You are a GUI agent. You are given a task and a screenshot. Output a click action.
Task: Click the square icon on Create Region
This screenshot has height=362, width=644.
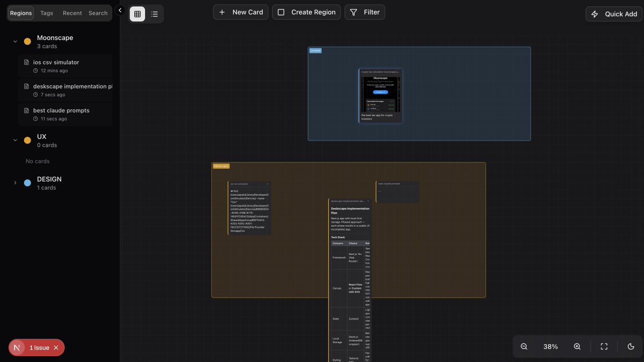(x=281, y=12)
